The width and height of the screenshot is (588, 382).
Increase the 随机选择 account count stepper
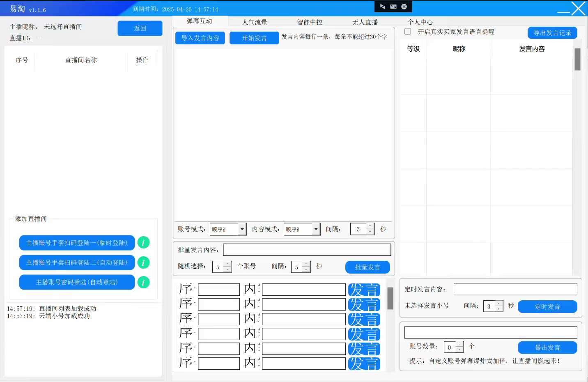click(x=227, y=264)
